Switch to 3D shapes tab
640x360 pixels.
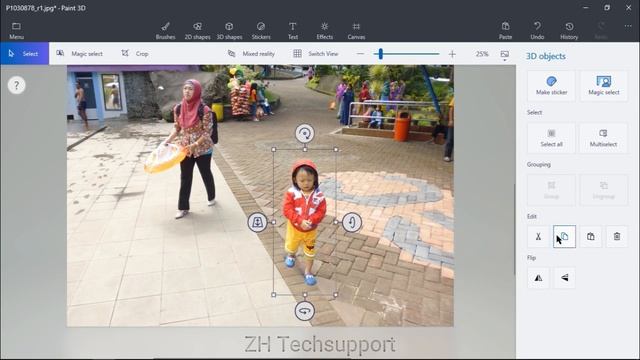click(x=229, y=31)
